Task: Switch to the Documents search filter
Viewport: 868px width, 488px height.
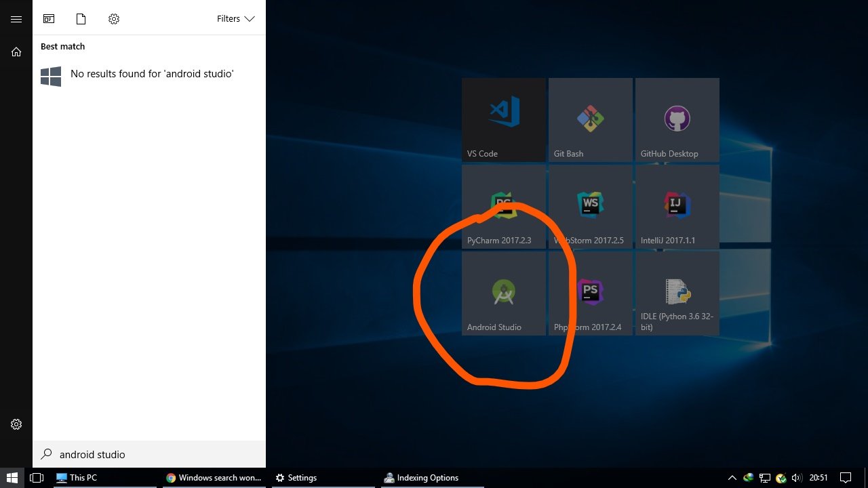Action: point(81,19)
